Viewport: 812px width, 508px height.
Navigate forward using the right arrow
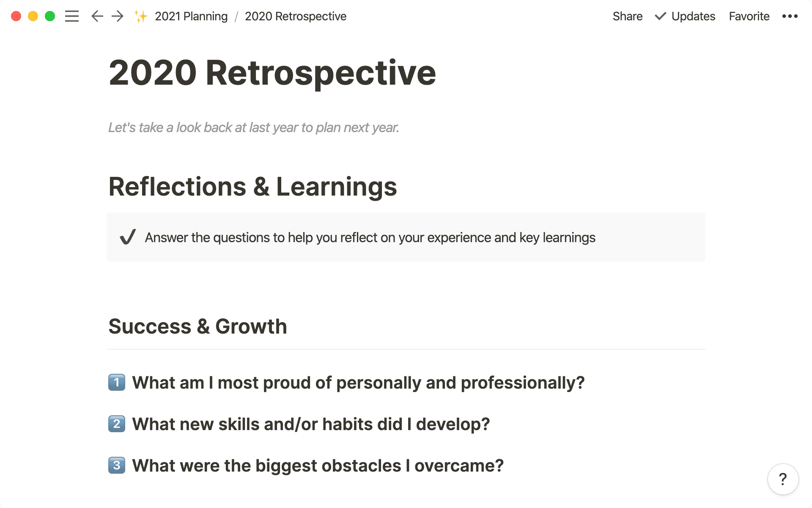pos(117,16)
